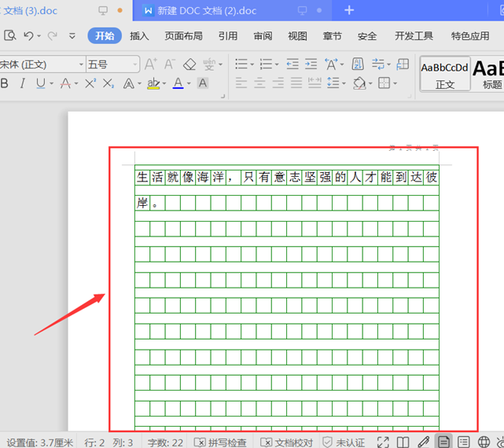Toggle character shading A icon
504x448 pixels.
pos(203,83)
